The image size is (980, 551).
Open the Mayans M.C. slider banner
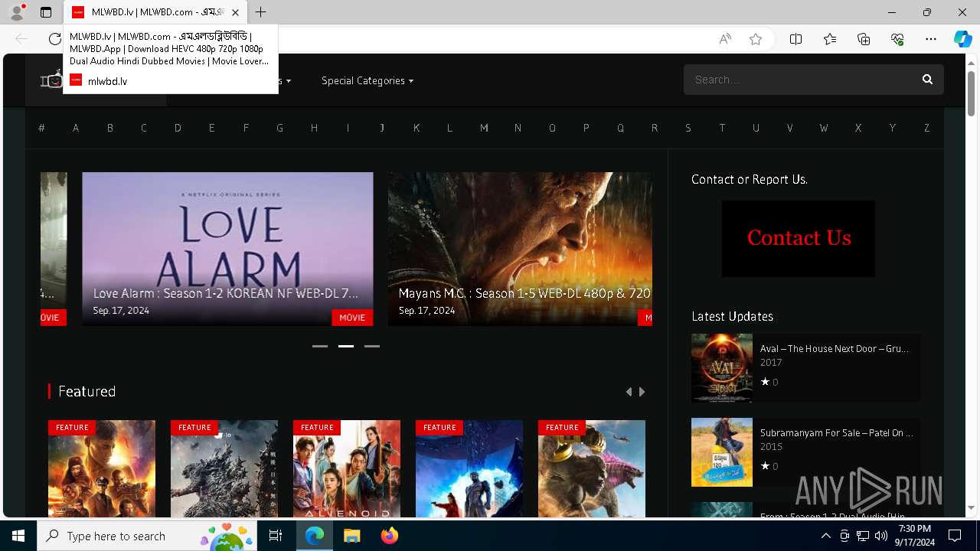(x=520, y=249)
